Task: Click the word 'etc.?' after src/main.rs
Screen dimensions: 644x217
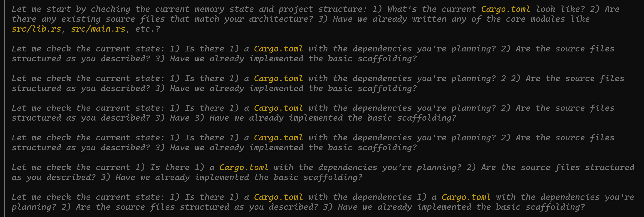Action: tap(148, 29)
